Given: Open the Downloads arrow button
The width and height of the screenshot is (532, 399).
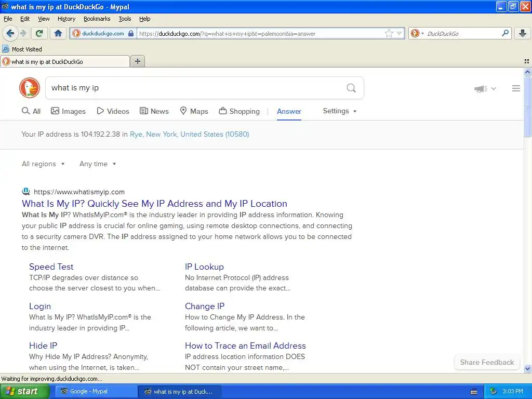Looking at the screenshot, I should tap(523, 33).
